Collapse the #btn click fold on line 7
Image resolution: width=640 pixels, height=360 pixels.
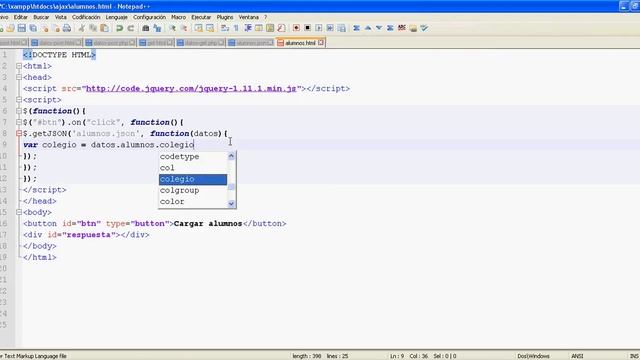(19, 122)
